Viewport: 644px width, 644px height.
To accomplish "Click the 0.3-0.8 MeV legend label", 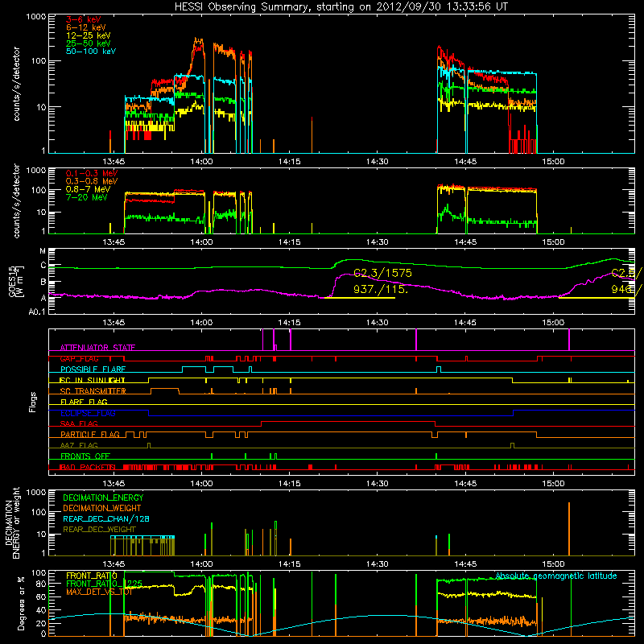I will pos(92,181).
